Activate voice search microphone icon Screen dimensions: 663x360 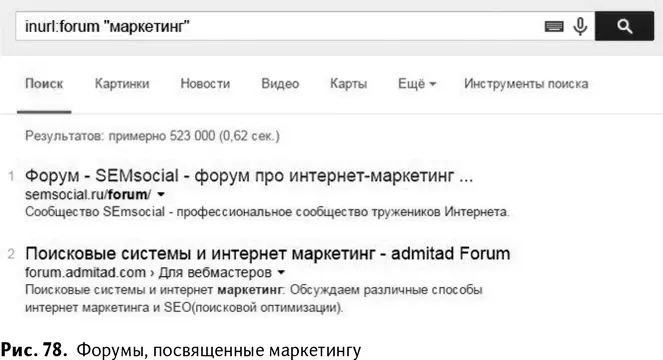click(x=580, y=26)
